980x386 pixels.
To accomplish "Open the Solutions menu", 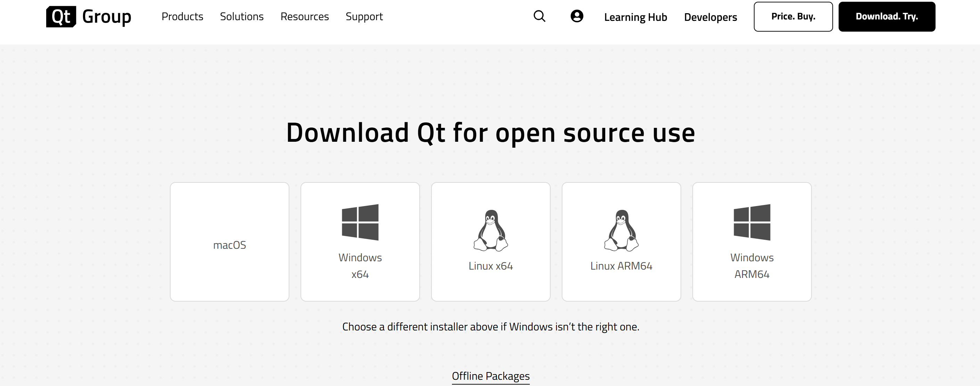I will [x=242, y=16].
